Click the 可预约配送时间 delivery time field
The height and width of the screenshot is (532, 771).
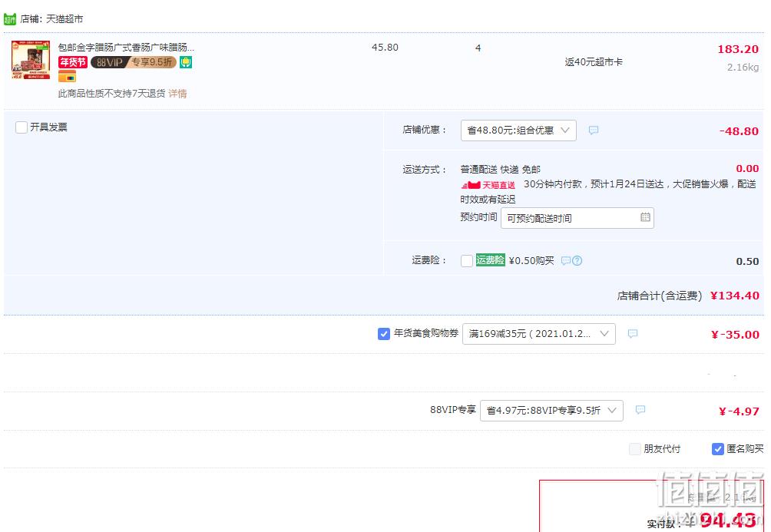pos(577,218)
